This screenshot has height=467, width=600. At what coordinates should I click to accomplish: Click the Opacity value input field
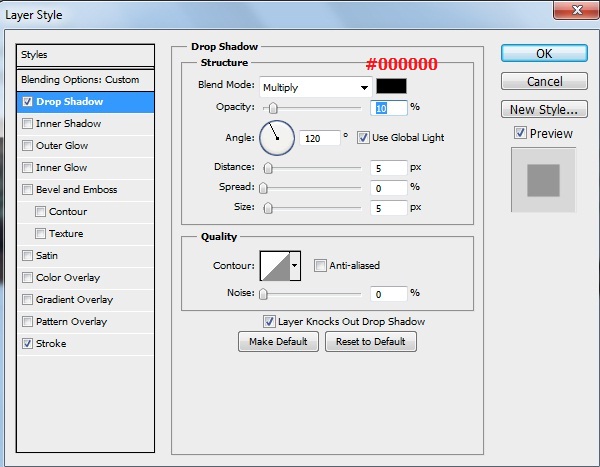pos(388,107)
